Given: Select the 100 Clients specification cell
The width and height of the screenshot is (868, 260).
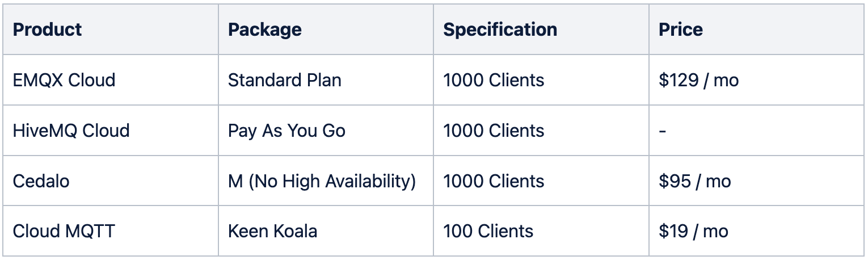Looking at the screenshot, I should pyautogui.click(x=488, y=231).
